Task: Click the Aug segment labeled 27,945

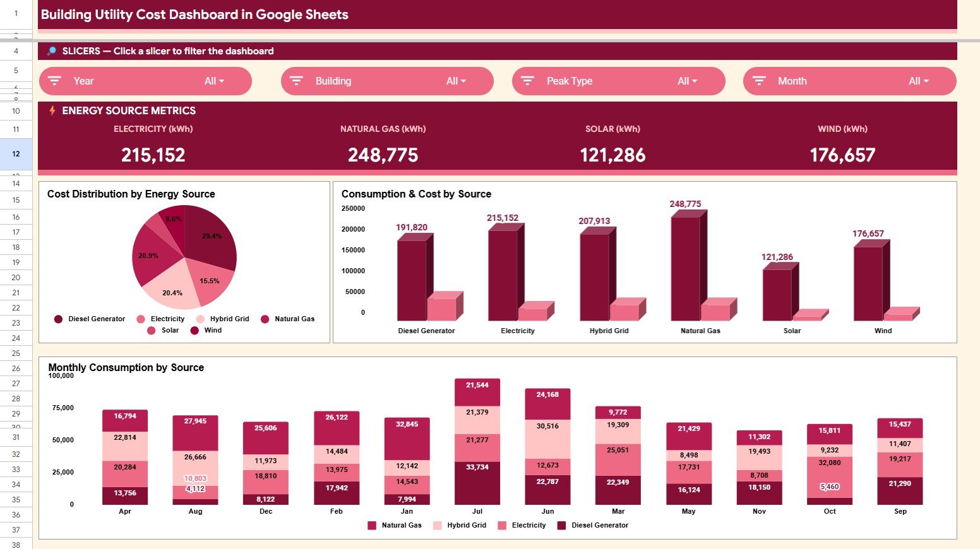Action: click(x=195, y=433)
